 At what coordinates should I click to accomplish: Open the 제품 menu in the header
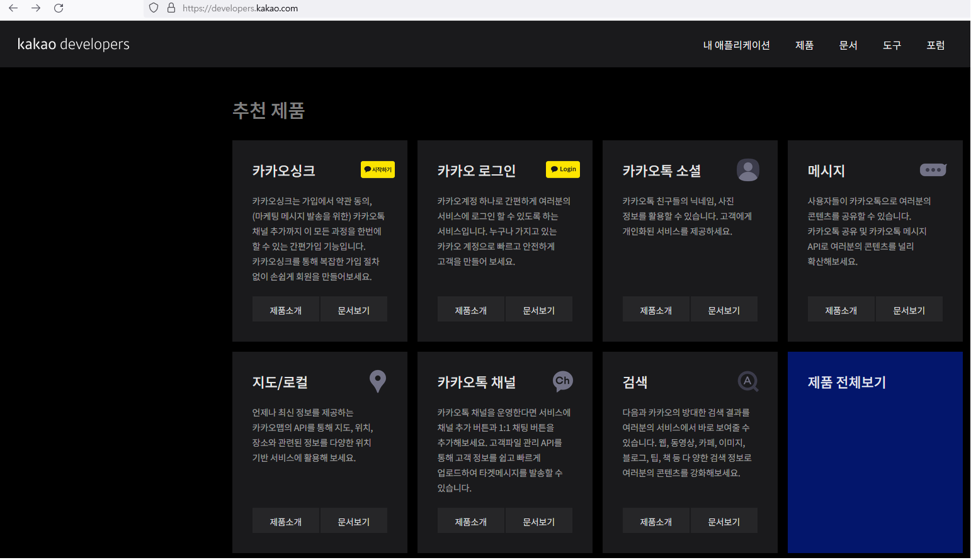pos(805,45)
